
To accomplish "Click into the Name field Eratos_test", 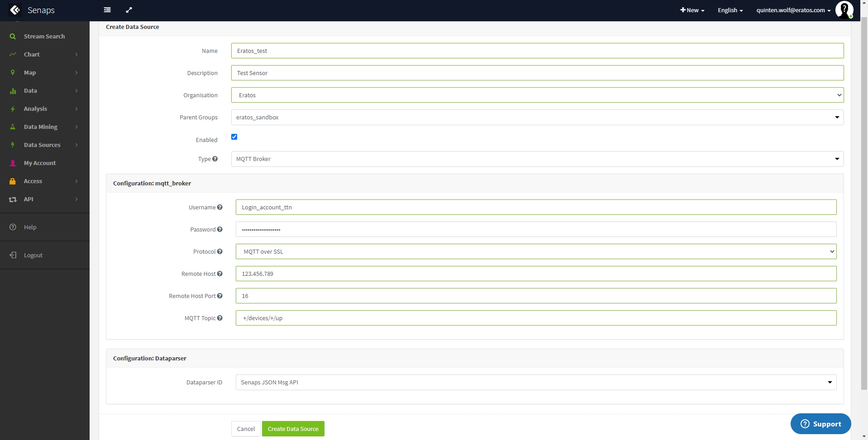I will tap(537, 51).
